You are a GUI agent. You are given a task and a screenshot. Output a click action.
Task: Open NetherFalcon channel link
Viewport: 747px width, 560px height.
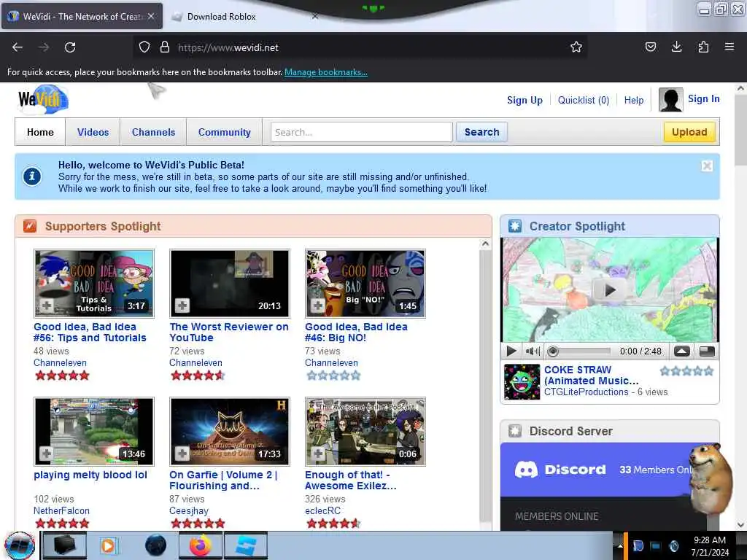click(61, 510)
